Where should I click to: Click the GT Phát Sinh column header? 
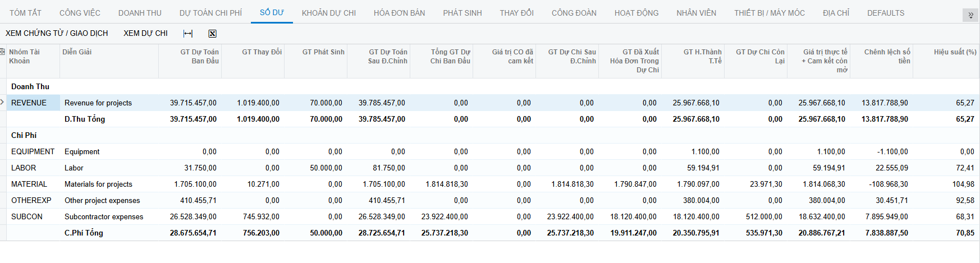pos(315,61)
